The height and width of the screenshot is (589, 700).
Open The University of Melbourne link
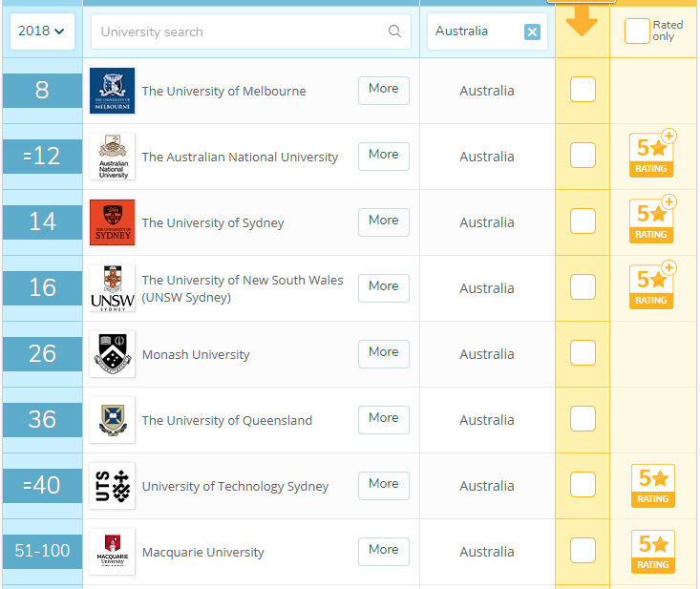pyautogui.click(x=224, y=91)
